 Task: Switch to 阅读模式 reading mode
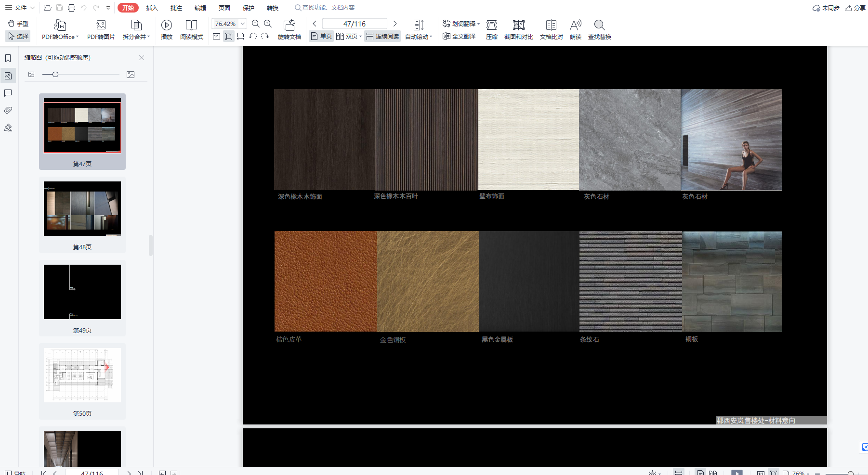click(192, 30)
